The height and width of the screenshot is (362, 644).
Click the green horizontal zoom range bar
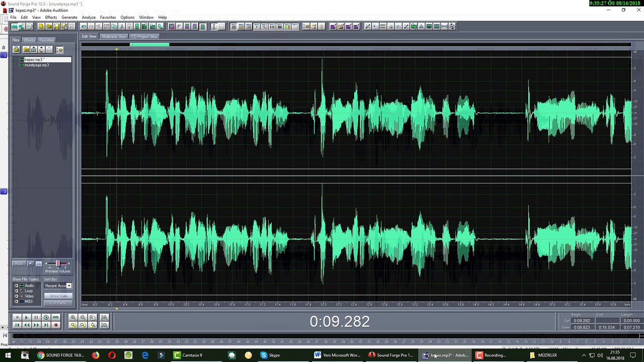[x=149, y=45]
